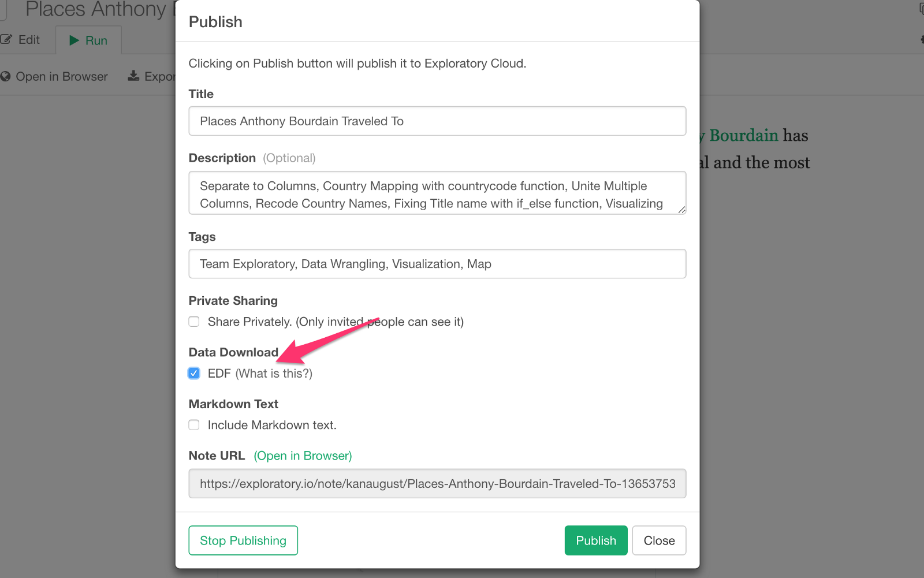
Task: Click the Open in Browser globe icon
Action: coord(6,77)
